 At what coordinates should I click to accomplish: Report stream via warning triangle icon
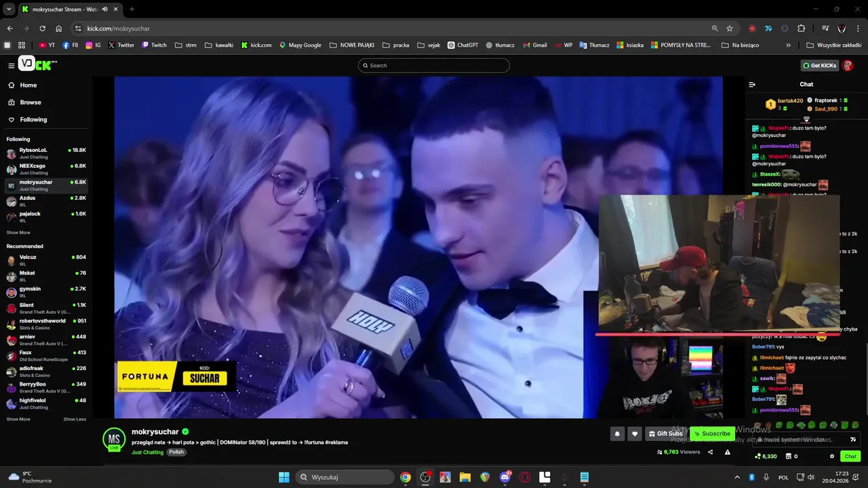pos(728,452)
